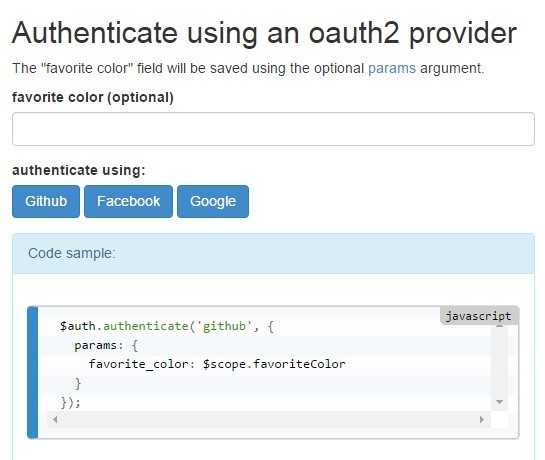This screenshot has width=545, height=460.
Task: Click the right arrow of horizontal scrollbar
Action: (x=482, y=419)
